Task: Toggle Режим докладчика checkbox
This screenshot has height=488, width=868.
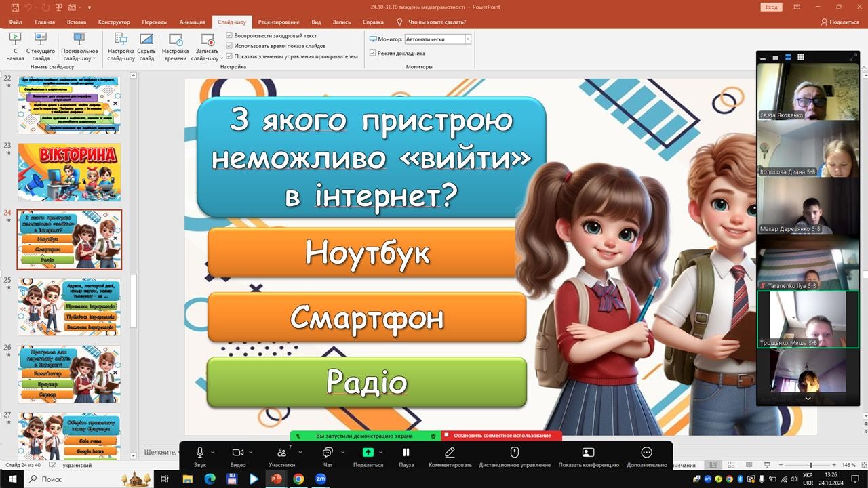Action: 372,53
